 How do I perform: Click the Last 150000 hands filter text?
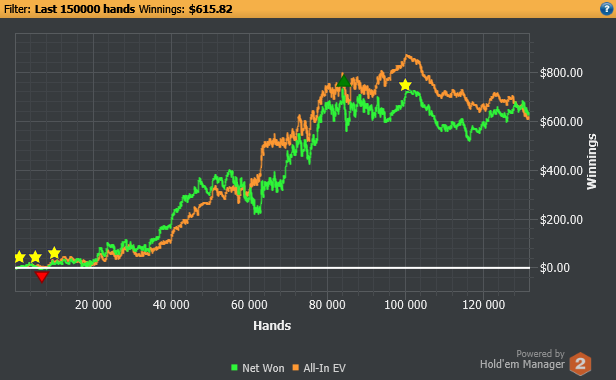pos(85,9)
